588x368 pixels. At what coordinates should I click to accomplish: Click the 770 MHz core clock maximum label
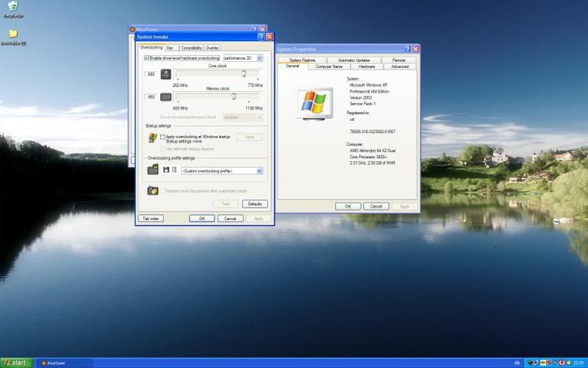coord(255,85)
